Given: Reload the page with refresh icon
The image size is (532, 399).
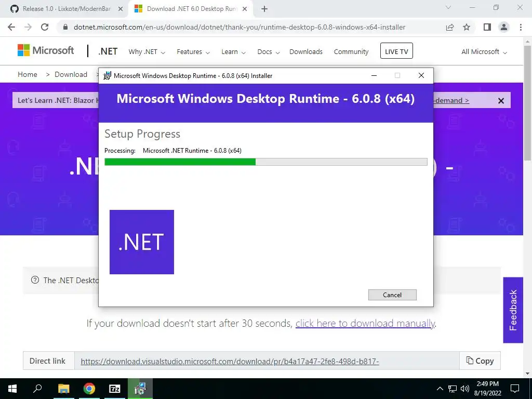Looking at the screenshot, I should point(45,27).
